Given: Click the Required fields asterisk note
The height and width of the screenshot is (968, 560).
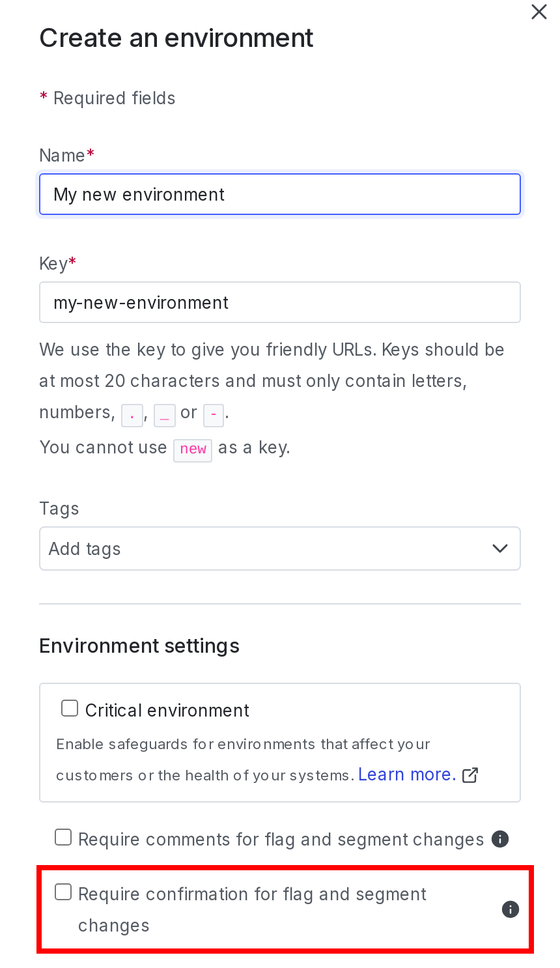Looking at the screenshot, I should (x=107, y=98).
